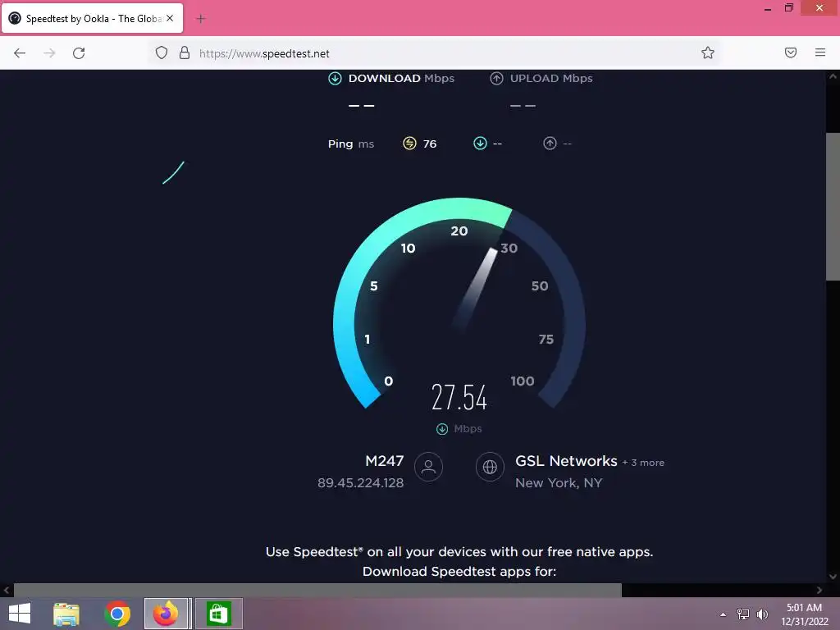
Task: Click the idle ping latency icon showing 76
Action: pos(409,143)
